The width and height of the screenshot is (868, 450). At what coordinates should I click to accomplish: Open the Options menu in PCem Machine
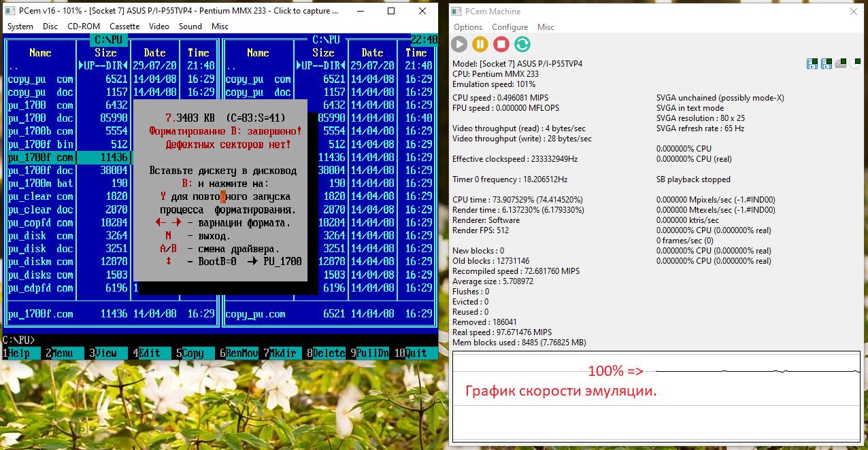point(468,27)
